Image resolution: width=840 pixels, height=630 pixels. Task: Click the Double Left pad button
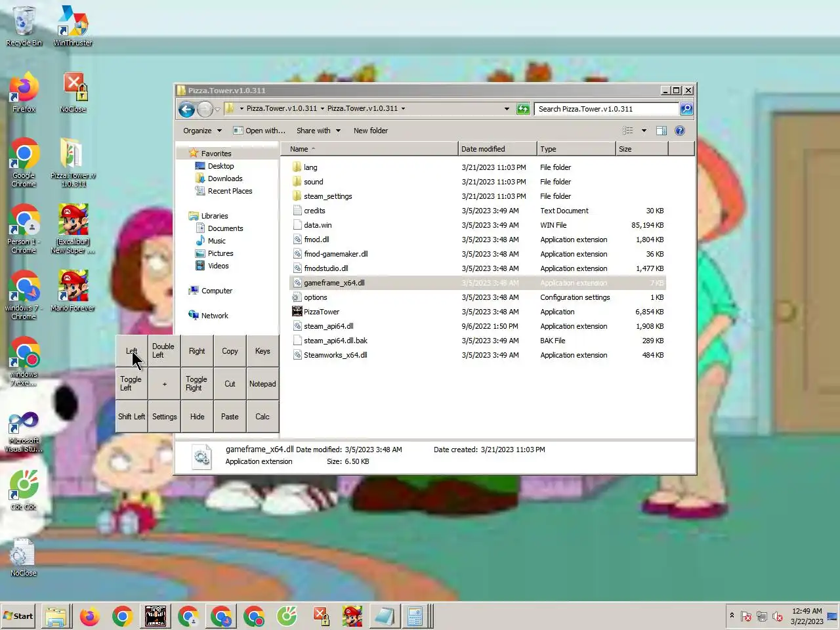[164, 351]
